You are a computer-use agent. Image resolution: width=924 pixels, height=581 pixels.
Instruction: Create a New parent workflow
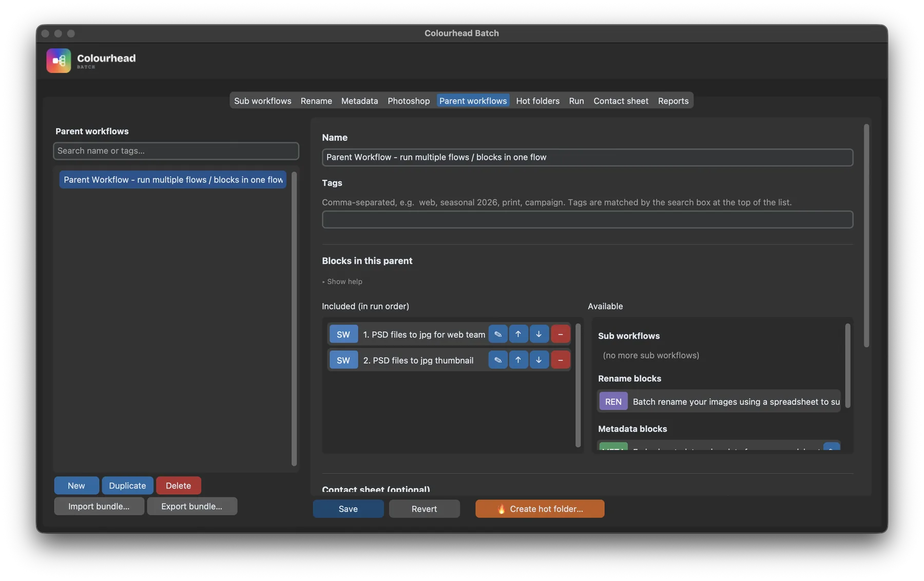pyautogui.click(x=76, y=485)
